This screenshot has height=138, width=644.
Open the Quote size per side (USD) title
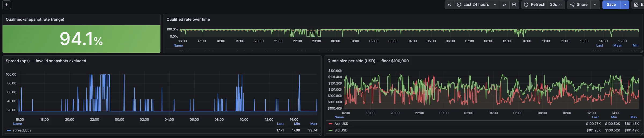(368, 61)
